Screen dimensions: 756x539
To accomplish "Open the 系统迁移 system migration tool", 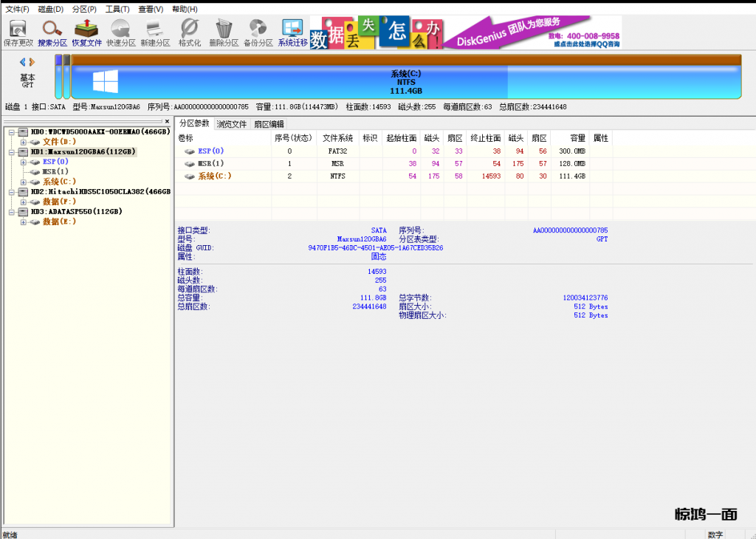I will (292, 33).
